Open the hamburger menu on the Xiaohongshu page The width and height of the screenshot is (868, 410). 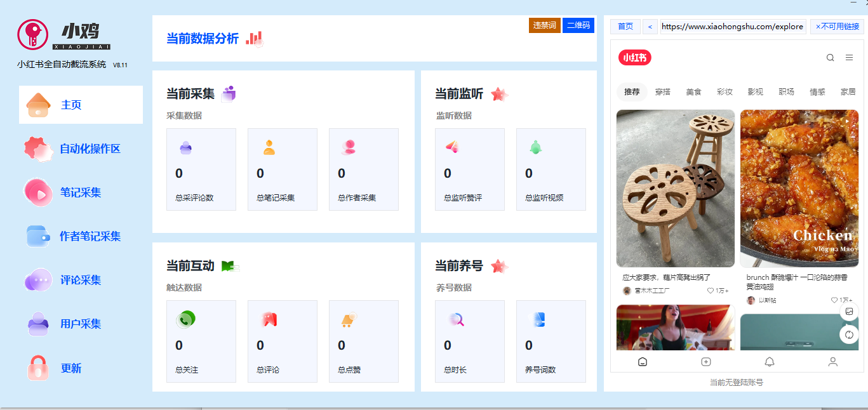click(849, 57)
